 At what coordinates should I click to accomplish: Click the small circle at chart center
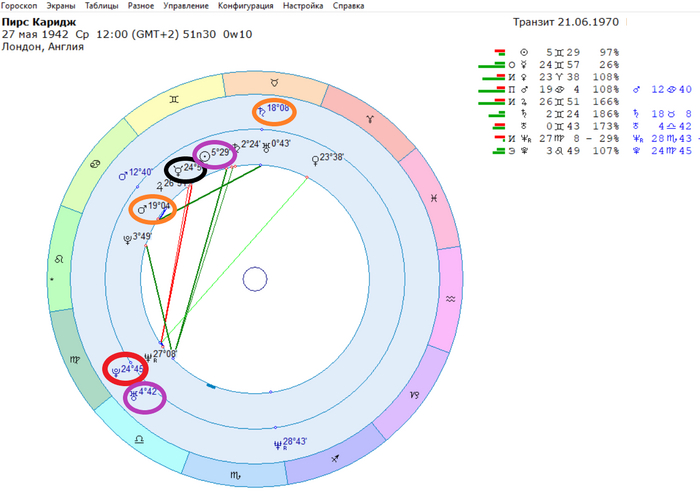[x=255, y=278]
